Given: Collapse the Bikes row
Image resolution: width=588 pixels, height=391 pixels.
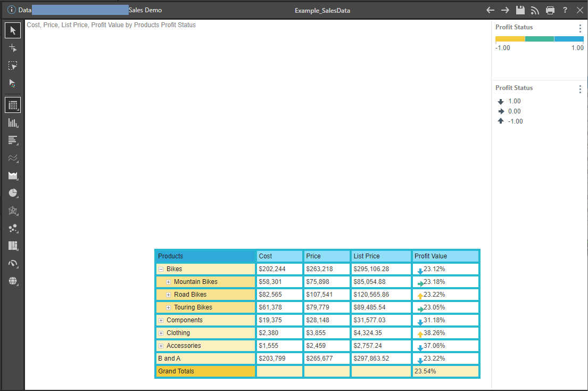Looking at the screenshot, I should (x=161, y=269).
